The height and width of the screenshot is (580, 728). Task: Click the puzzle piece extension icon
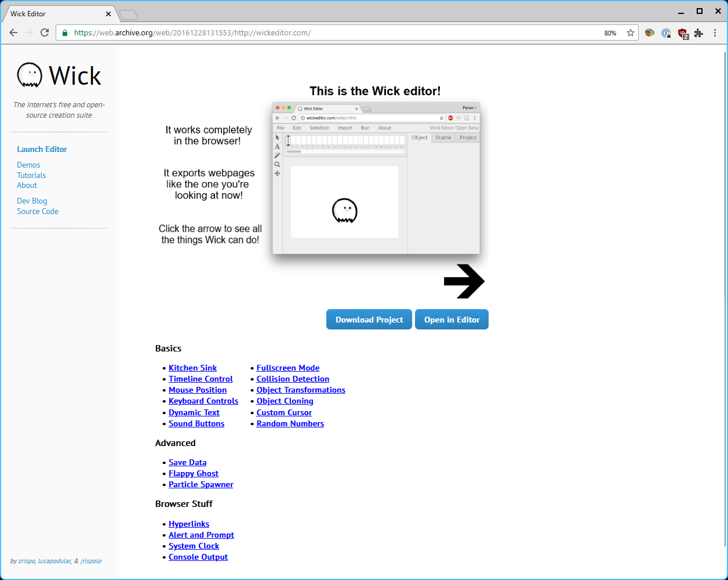click(x=698, y=33)
